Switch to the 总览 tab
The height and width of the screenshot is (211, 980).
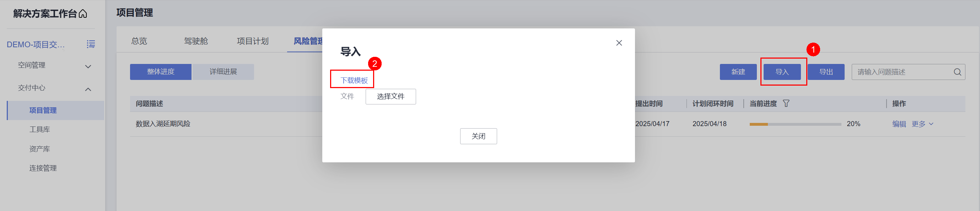[139, 41]
